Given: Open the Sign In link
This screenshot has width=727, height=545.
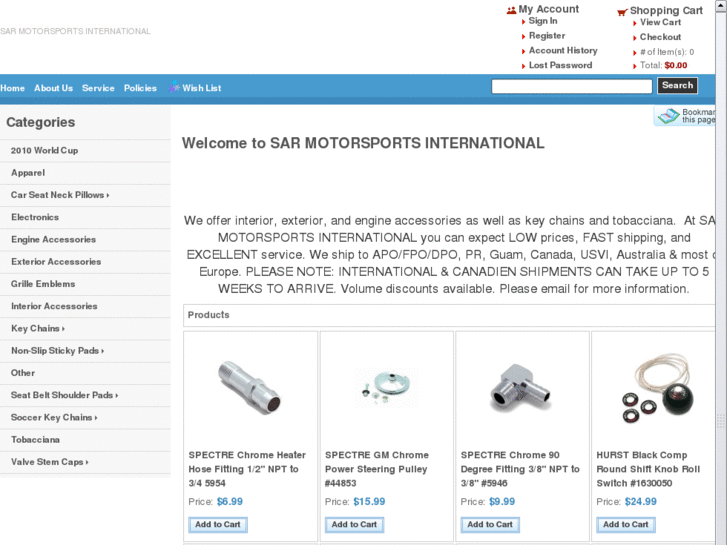Looking at the screenshot, I should (x=543, y=21).
